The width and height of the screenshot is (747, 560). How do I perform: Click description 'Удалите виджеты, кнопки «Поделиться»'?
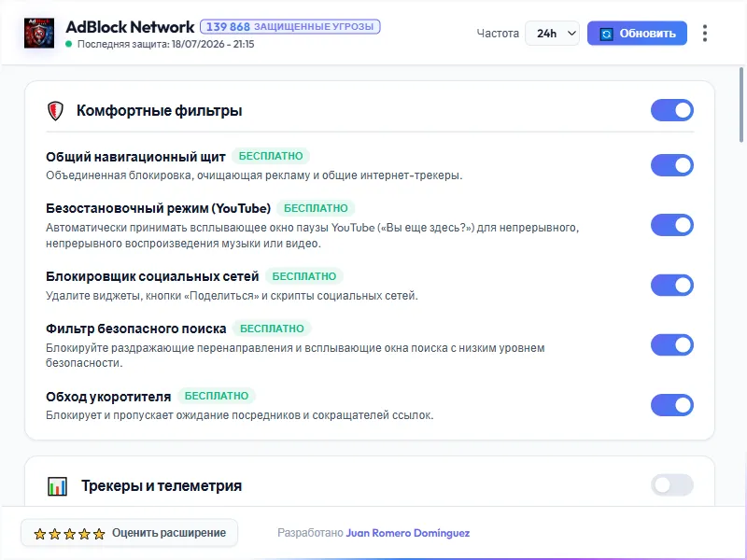(232, 296)
